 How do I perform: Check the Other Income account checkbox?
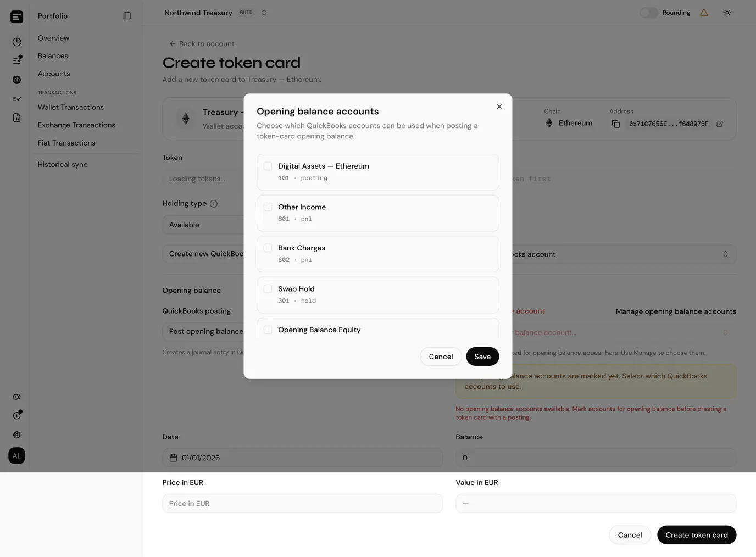pyautogui.click(x=268, y=207)
